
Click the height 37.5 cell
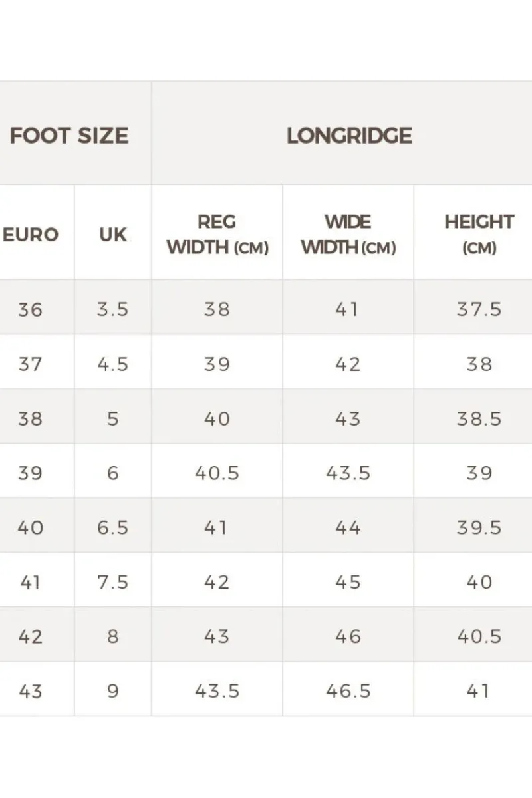click(x=479, y=309)
